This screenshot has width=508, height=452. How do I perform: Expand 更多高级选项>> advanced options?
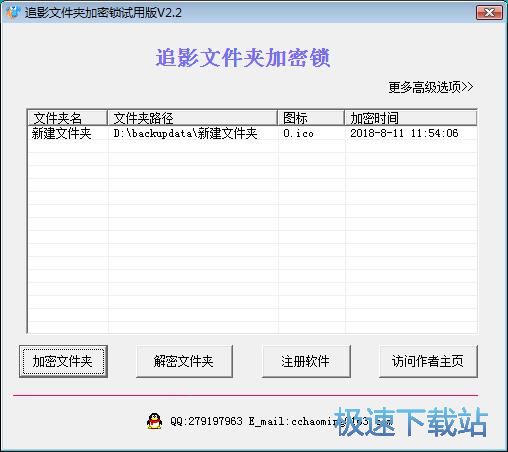[431, 87]
